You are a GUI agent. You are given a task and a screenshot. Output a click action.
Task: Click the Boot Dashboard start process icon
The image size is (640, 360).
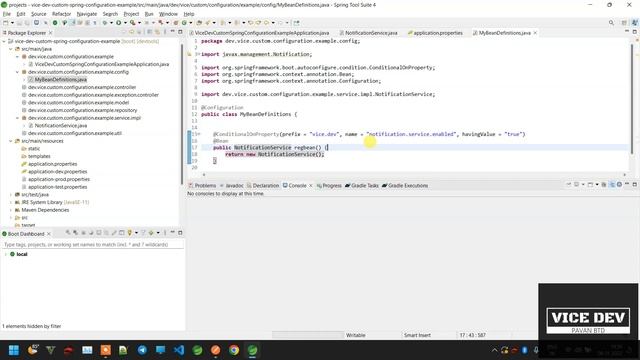(68, 233)
